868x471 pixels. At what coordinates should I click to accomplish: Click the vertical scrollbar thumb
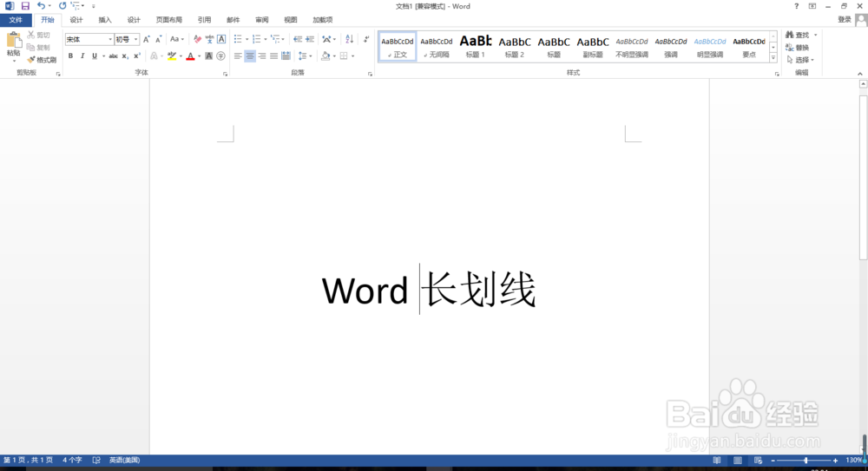coord(863,177)
